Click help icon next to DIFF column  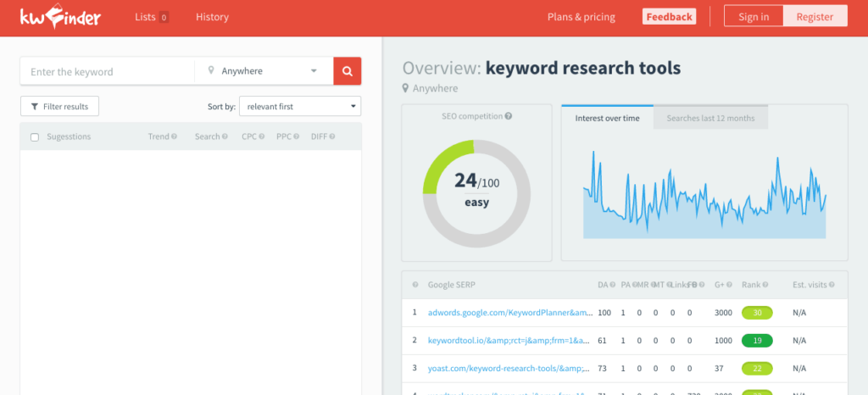tap(332, 136)
